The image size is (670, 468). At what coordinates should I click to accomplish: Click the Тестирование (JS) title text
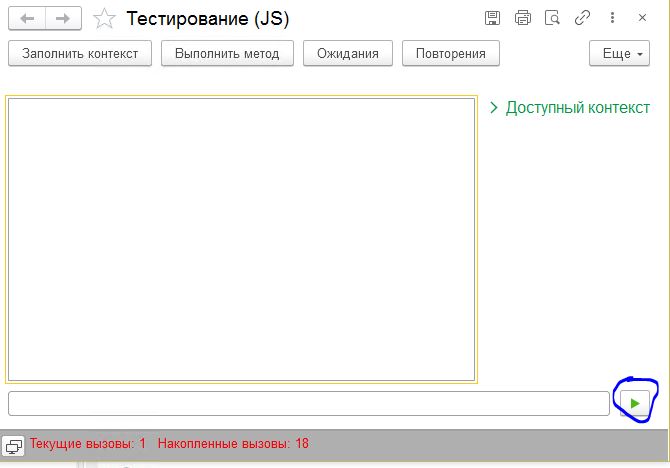pyautogui.click(x=208, y=19)
